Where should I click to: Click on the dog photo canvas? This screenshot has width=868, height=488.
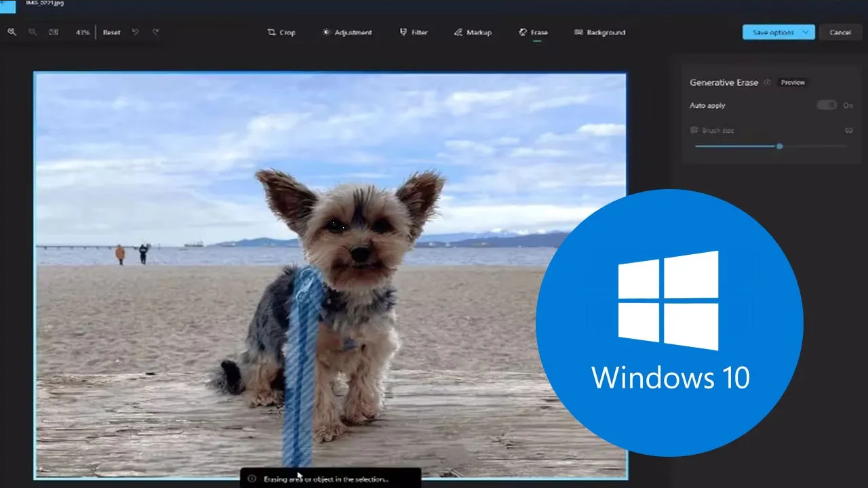[331, 275]
